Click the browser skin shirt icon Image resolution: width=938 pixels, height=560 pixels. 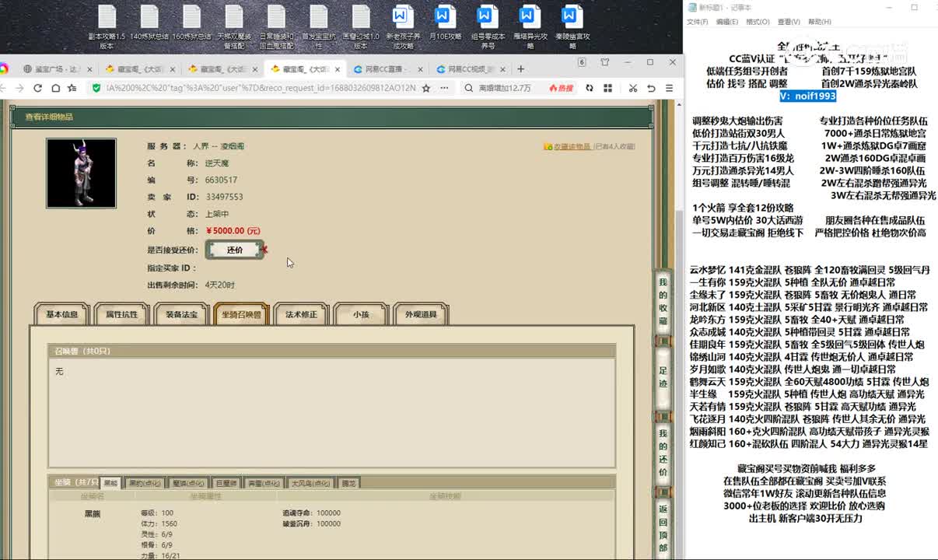tap(604, 62)
